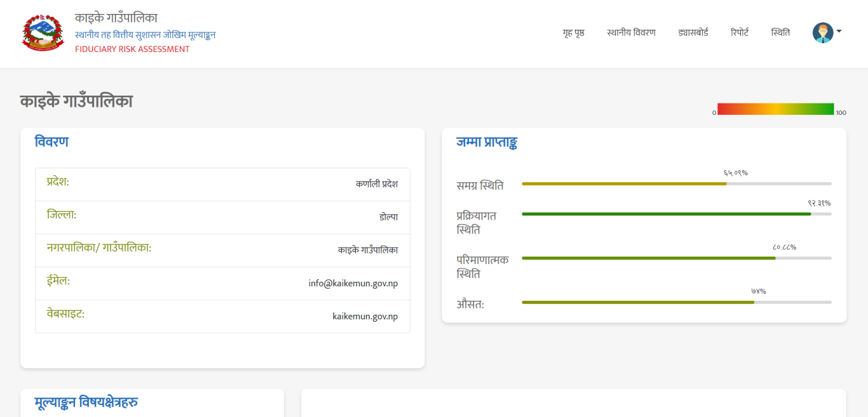Image resolution: width=868 pixels, height=417 pixels.
Task: Click the औसत: label
Action: click(x=470, y=305)
